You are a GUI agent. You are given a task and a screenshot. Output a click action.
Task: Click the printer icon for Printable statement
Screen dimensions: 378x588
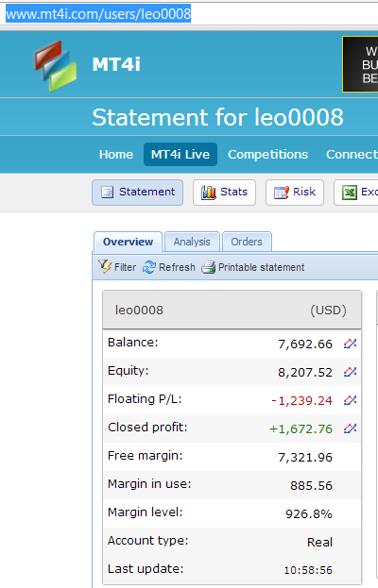pos(208,267)
